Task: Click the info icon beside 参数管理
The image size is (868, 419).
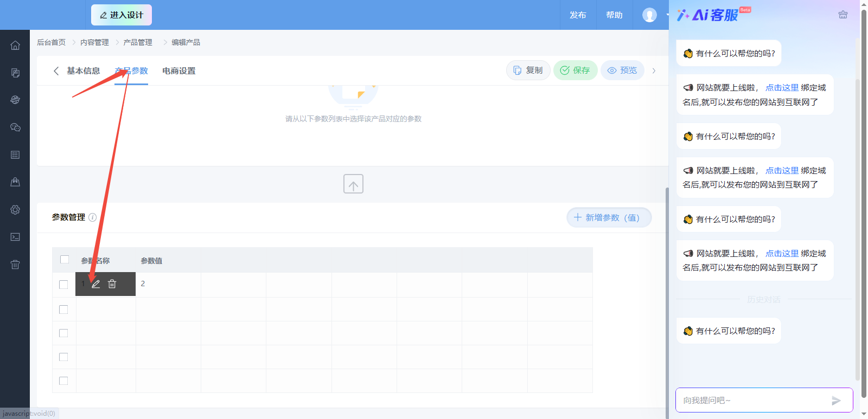Action: click(x=93, y=217)
